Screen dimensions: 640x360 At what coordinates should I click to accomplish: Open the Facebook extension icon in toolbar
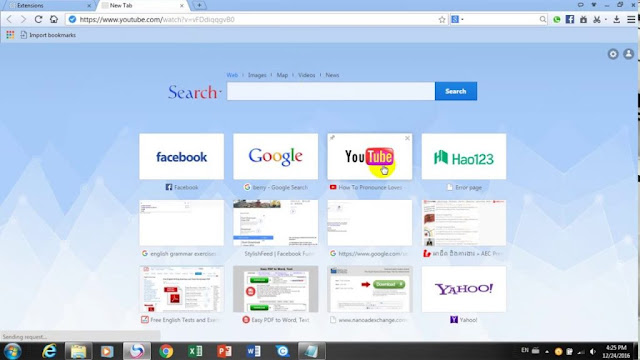[x=570, y=19]
